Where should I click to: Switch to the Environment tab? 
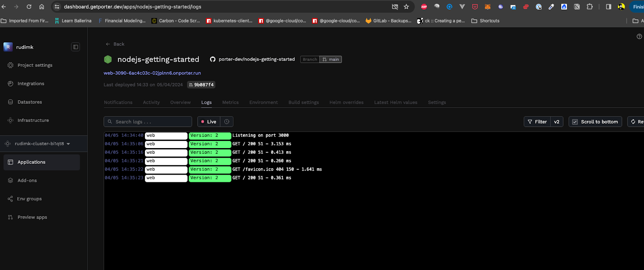click(264, 103)
